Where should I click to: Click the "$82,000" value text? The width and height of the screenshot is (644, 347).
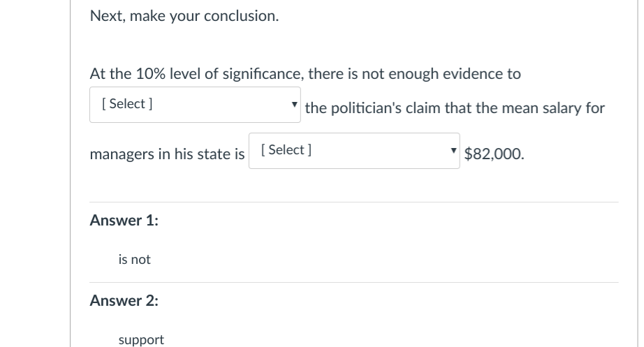pyautogui.click(x=493, y=154)
